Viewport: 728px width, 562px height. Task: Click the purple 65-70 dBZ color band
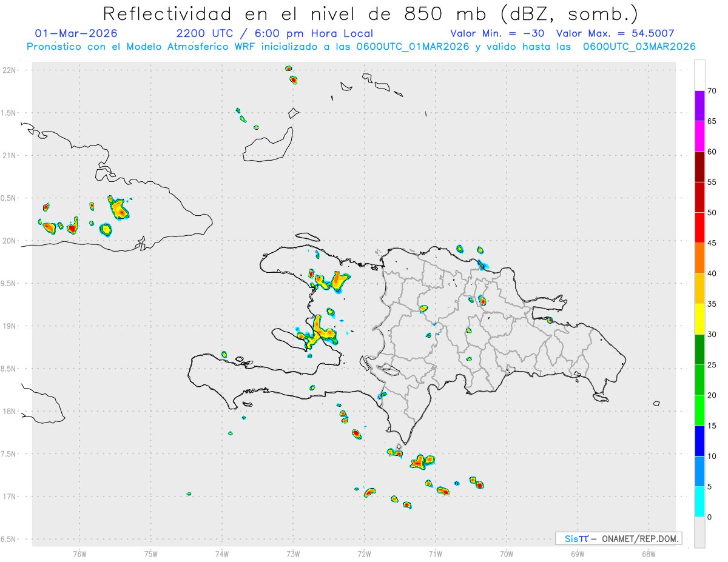pyautogui.click(x=699, y=106)
